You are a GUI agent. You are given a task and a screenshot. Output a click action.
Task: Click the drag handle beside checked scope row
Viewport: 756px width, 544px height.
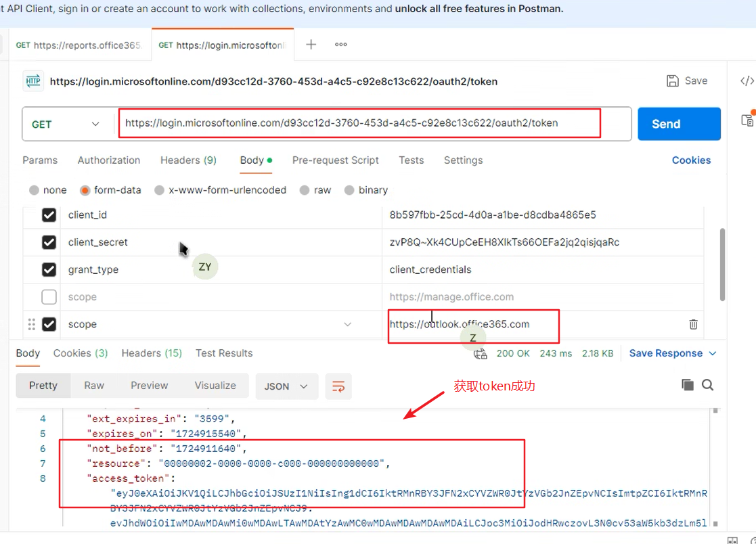[x=31, y=324]
